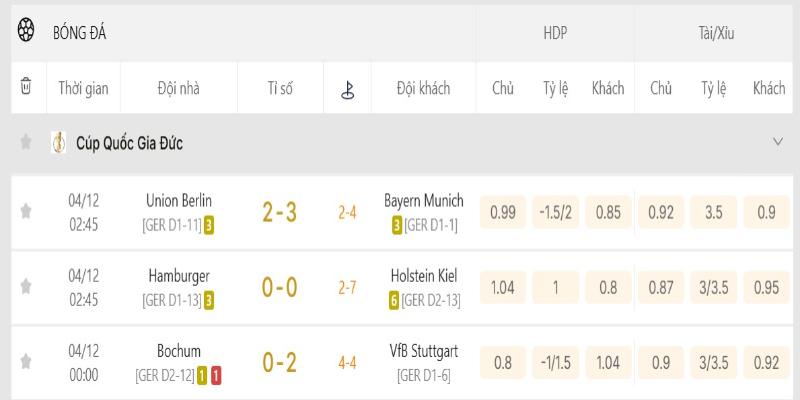Select the HDP column header
The image size is (800, 400).
(555, 33)
